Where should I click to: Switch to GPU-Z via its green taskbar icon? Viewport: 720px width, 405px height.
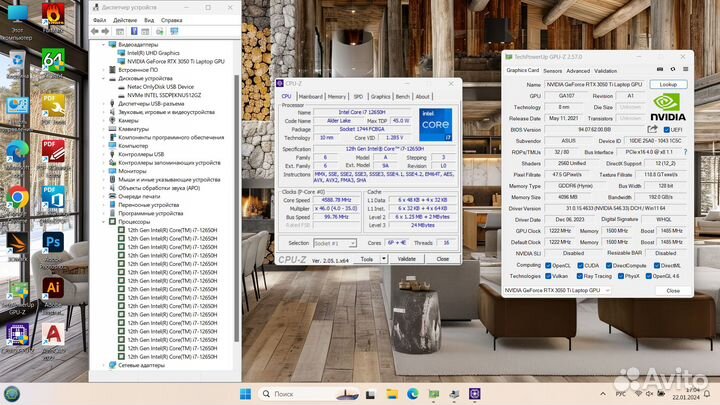[433, 394]
